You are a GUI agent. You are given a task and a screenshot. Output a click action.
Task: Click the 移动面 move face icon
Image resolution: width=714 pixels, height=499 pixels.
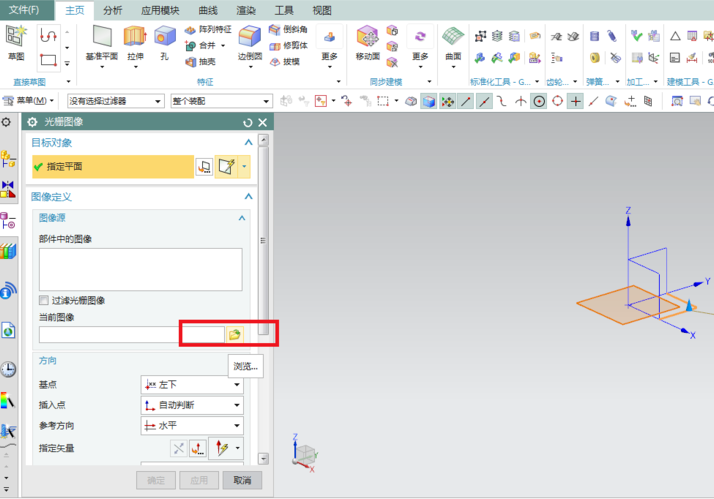[x=367, y=36]
